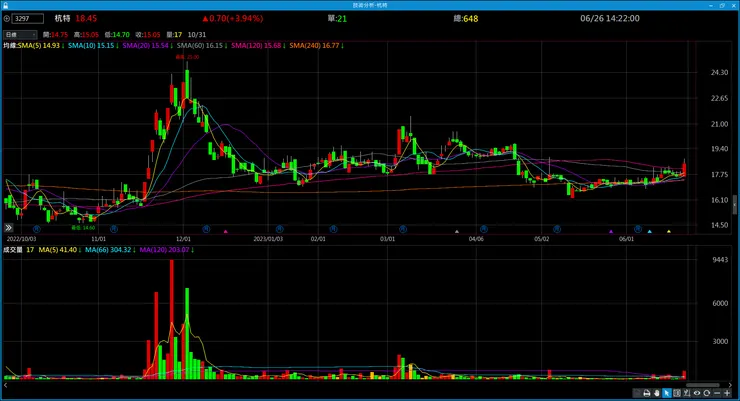Click timestamp 06/26 14:22:00
The image size is (740, 401).
[x=610, y=18]
